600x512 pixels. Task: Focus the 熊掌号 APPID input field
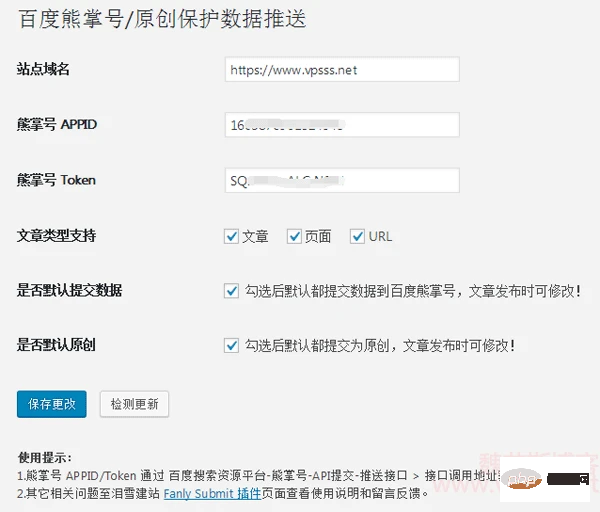point(342,124)
